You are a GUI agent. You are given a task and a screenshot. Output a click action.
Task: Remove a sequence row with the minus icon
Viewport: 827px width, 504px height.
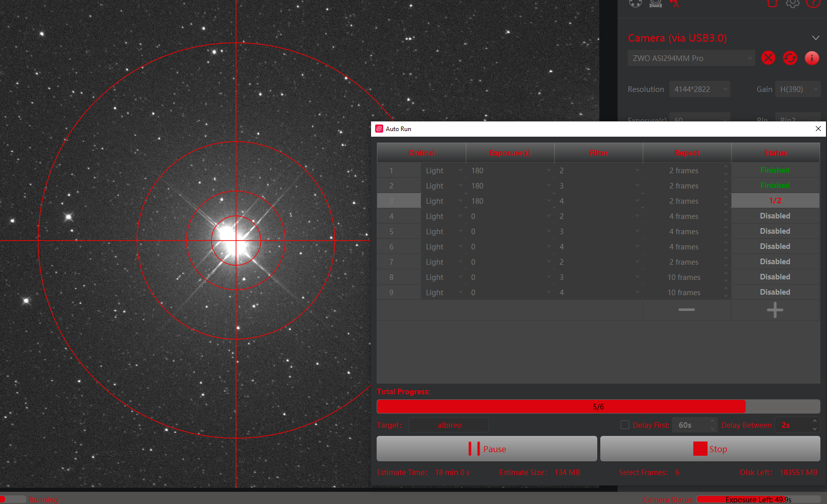tap(686, 310)
